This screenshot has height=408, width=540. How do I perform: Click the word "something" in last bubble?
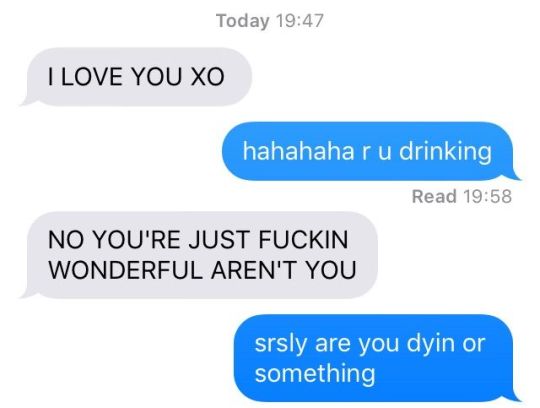(315, 374)
